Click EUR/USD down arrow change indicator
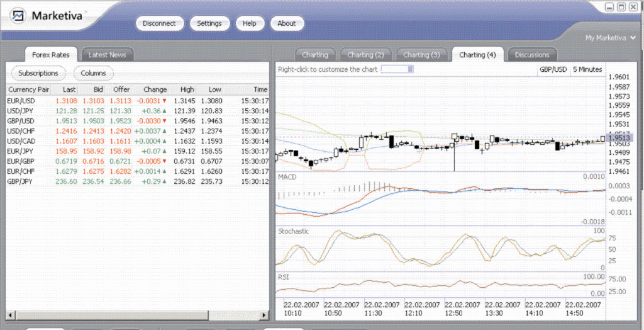The height and width of the screenshot is (330, 644). [164, 101]
